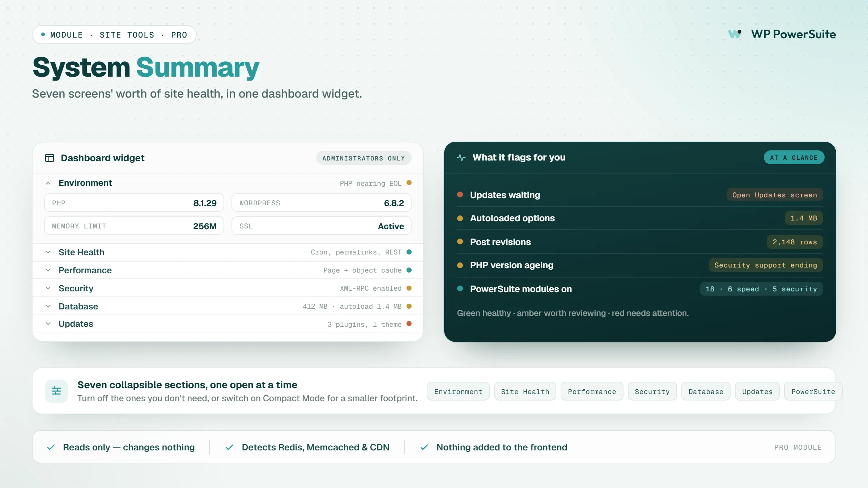Click the AT A GLANCE badge

pyautogui.click(x=794, y=158)
